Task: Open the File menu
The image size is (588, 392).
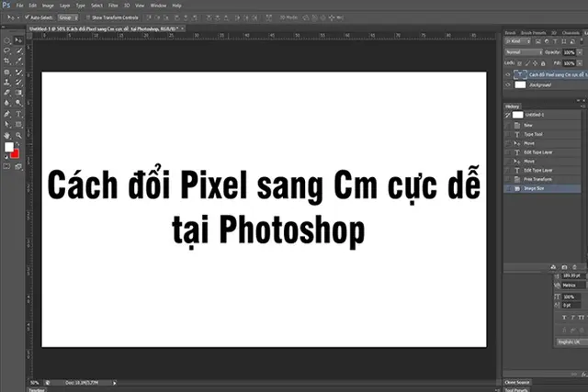Action: (x=20, y=6)
